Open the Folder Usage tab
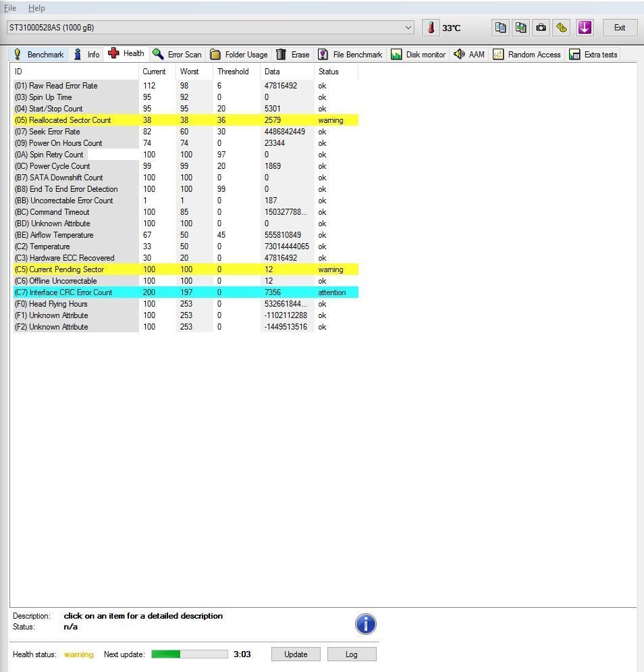Screen dimensions: 644x672 (x=239, y=55)
